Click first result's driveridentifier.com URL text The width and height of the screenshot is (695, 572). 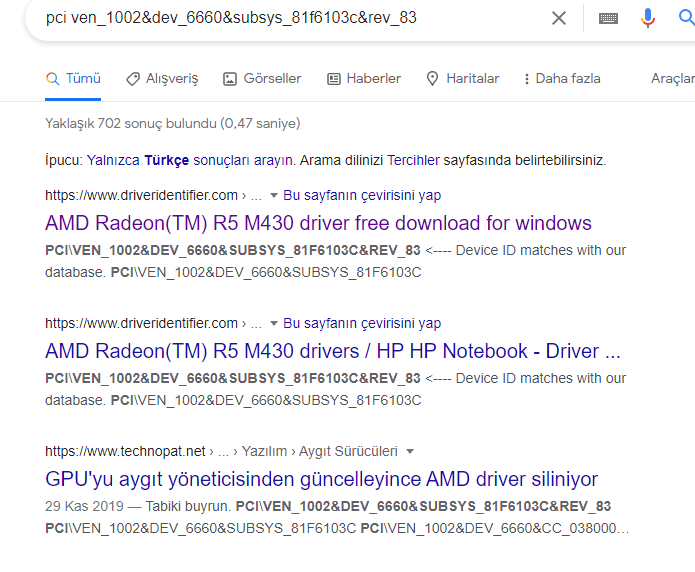(x=141, y=195)
